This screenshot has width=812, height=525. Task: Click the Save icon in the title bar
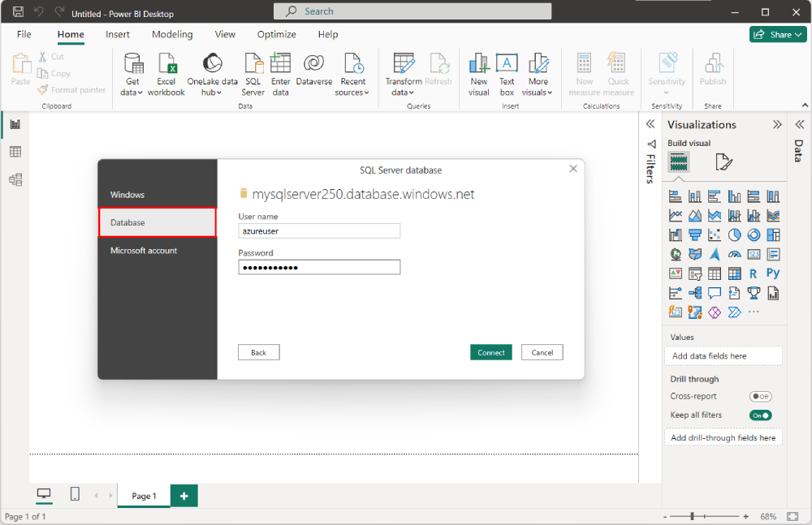pos(18,11)
